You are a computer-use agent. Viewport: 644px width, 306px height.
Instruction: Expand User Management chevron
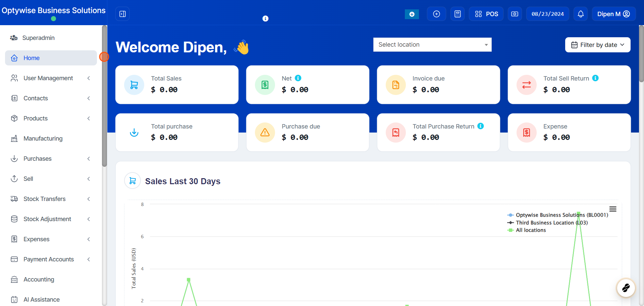(89, 78)
